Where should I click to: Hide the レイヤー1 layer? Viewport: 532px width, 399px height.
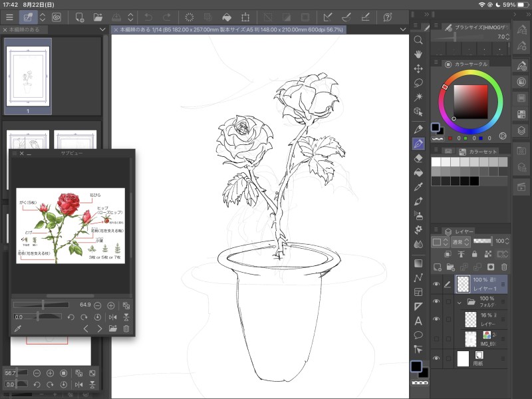pos(436,285)
